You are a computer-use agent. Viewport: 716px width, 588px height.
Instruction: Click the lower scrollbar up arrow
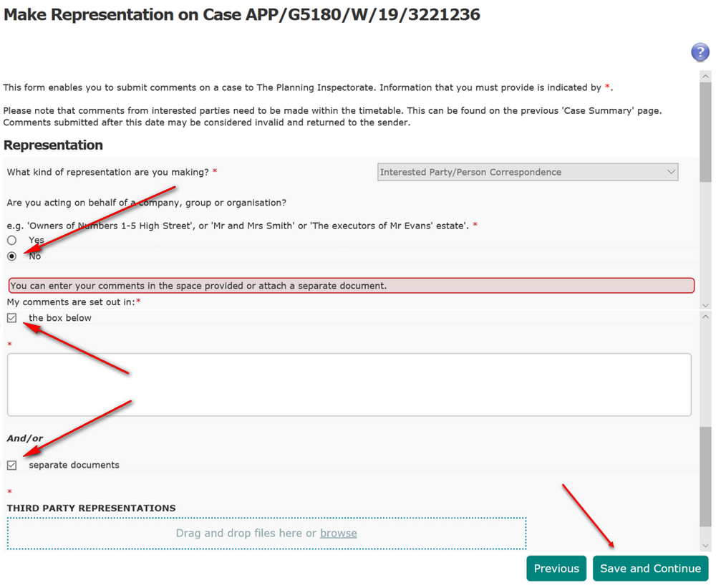pyautogui.click(x=705, y=317)
